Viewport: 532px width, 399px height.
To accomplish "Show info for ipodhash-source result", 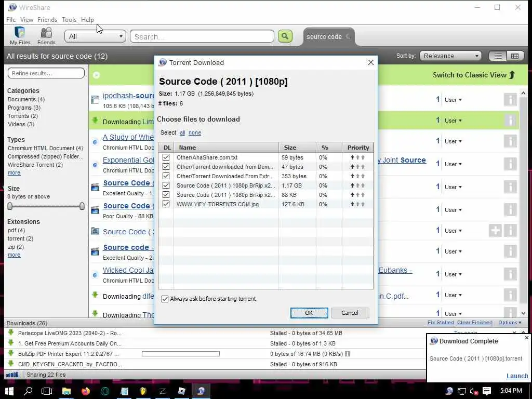I will pyautogui.click(x=510, y=100).
